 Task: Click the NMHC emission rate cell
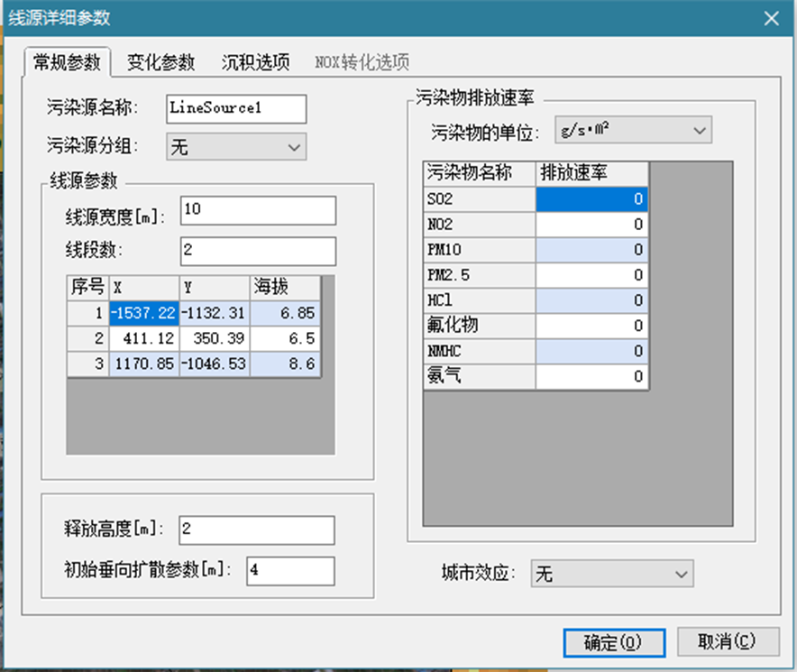click(591, 350)
